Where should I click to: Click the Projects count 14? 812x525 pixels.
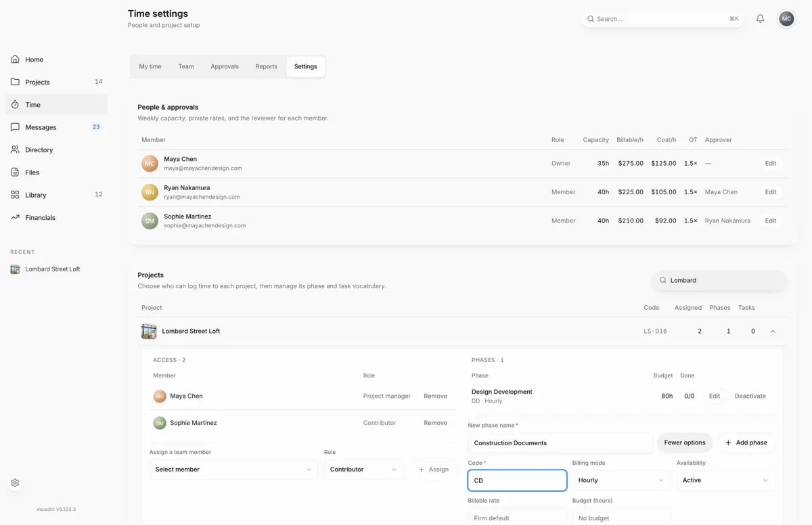[x=99, y=82]
